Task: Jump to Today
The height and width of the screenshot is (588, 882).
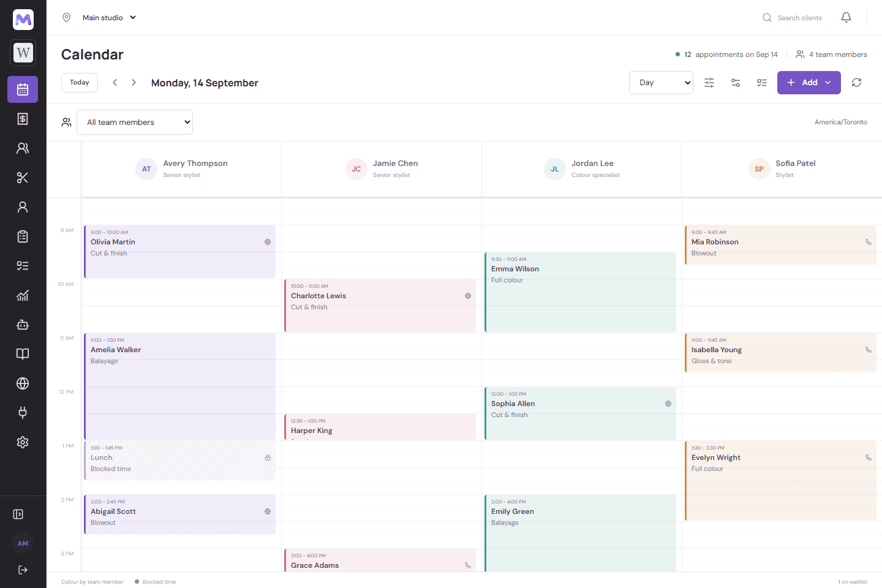Action: click(x=80, y=83)
